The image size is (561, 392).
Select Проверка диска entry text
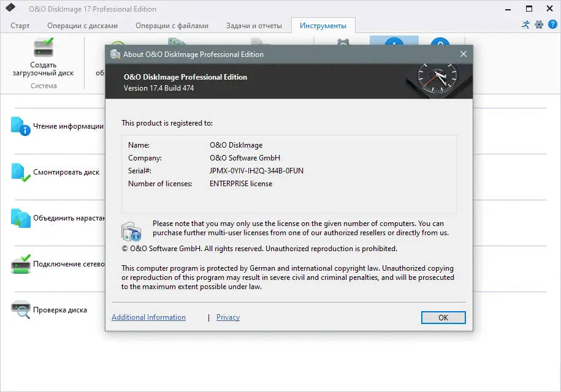(x=60, y=310)
